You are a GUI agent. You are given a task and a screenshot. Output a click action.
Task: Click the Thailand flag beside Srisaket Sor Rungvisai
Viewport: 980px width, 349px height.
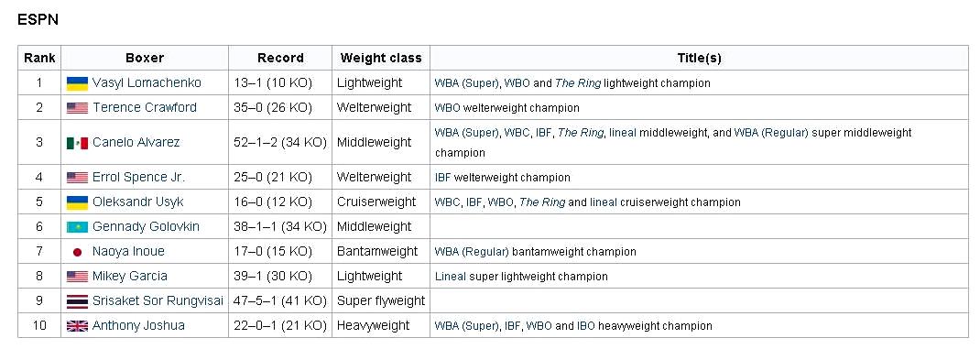coord(78,301)
